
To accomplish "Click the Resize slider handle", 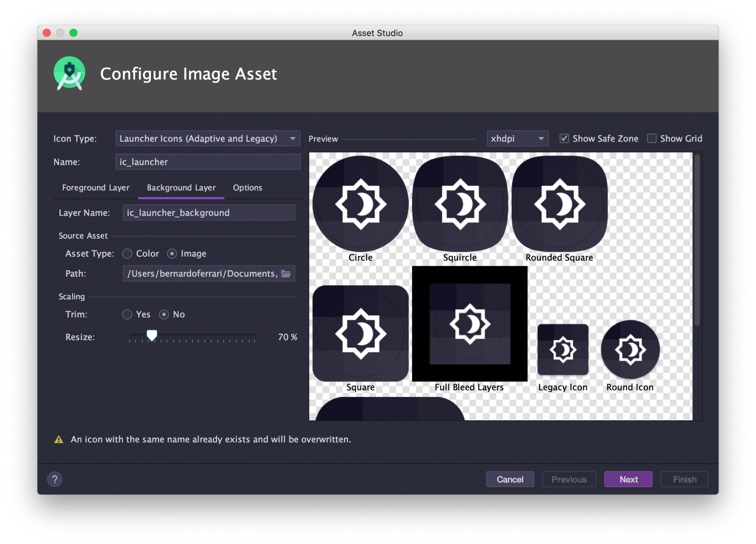I will point(152,335).
